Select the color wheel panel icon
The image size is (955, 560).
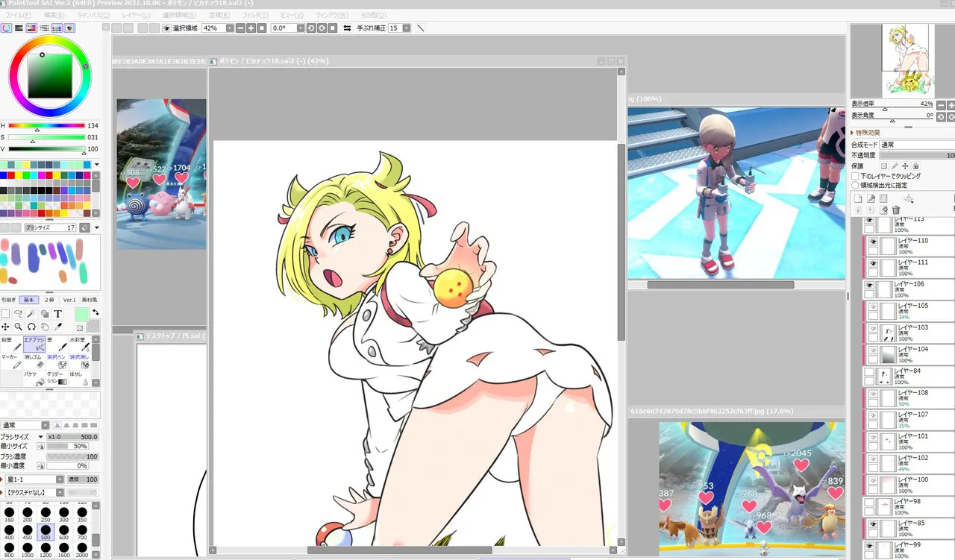6,28
